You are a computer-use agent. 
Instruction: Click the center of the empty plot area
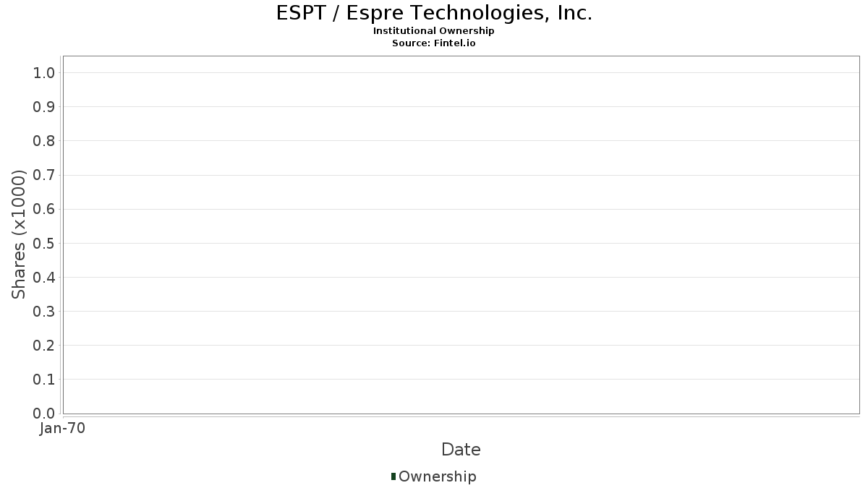click(461, 235)
